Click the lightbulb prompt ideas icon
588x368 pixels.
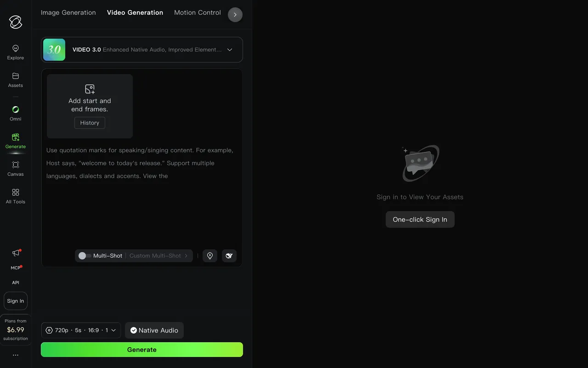coord(210,256)
